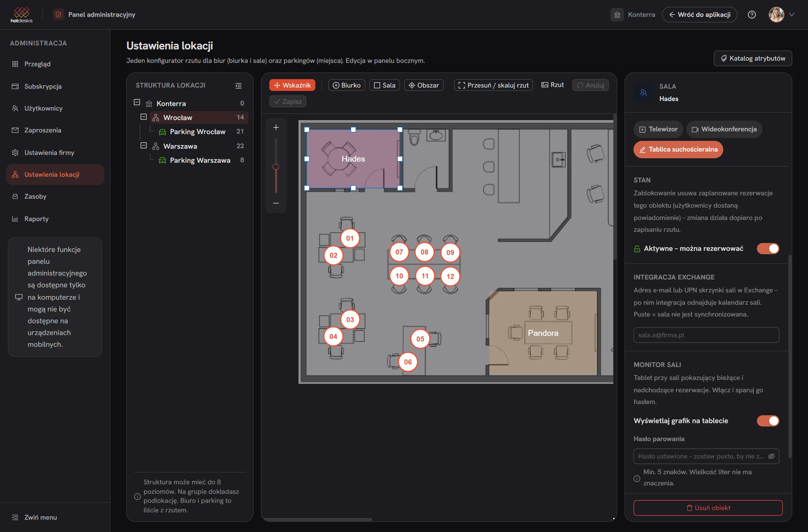
Task: Open Zasoby sidebar item
Action: (x=55, y=197)
